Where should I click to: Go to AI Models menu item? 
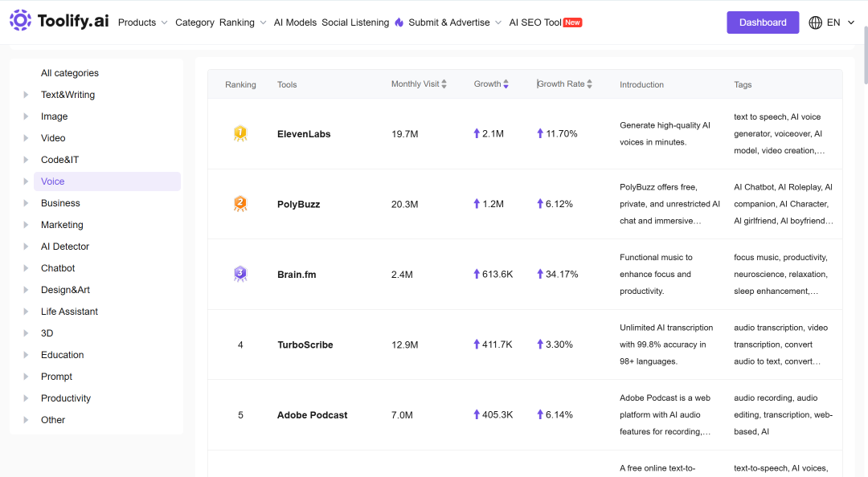[x=295, y=22]
